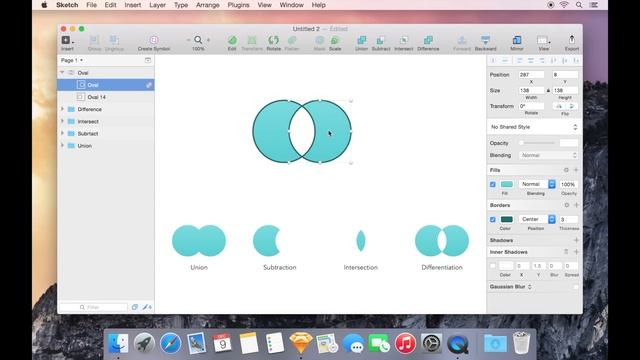Open the File menu
640x360 pixels.
[91, 5]
